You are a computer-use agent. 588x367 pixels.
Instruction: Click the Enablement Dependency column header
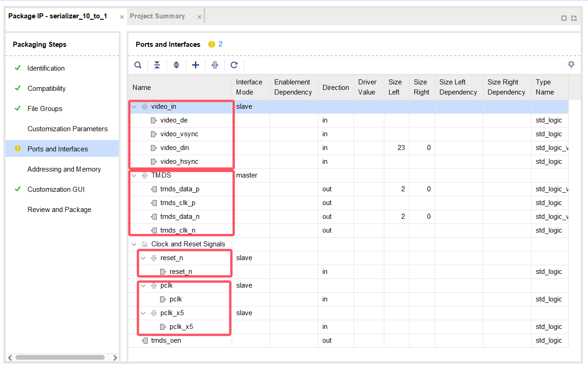coord(294,87)
